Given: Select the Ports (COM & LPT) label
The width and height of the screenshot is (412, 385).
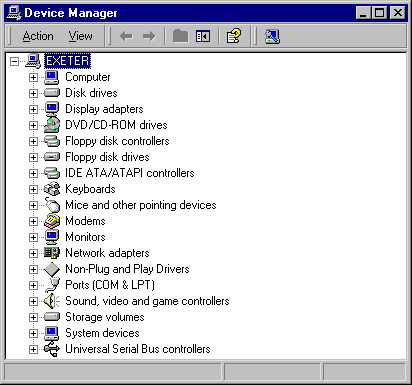Looking at the screenshot, I should [110, 285].
